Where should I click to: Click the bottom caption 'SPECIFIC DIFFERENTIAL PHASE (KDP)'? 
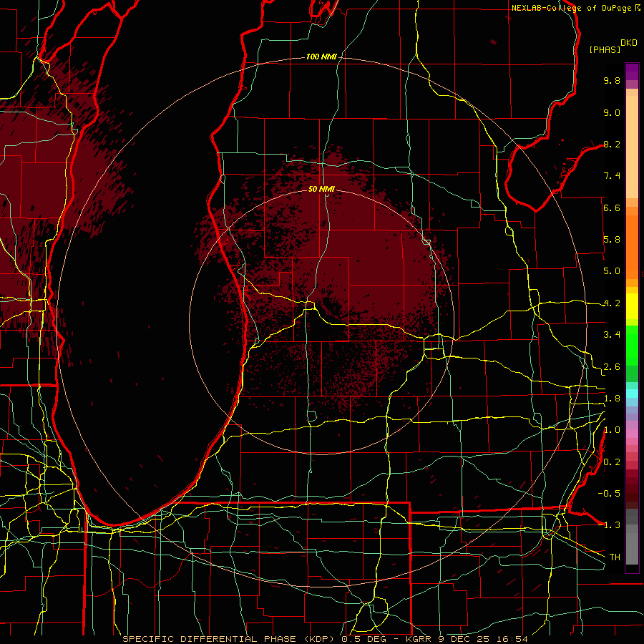click(230, 639)
